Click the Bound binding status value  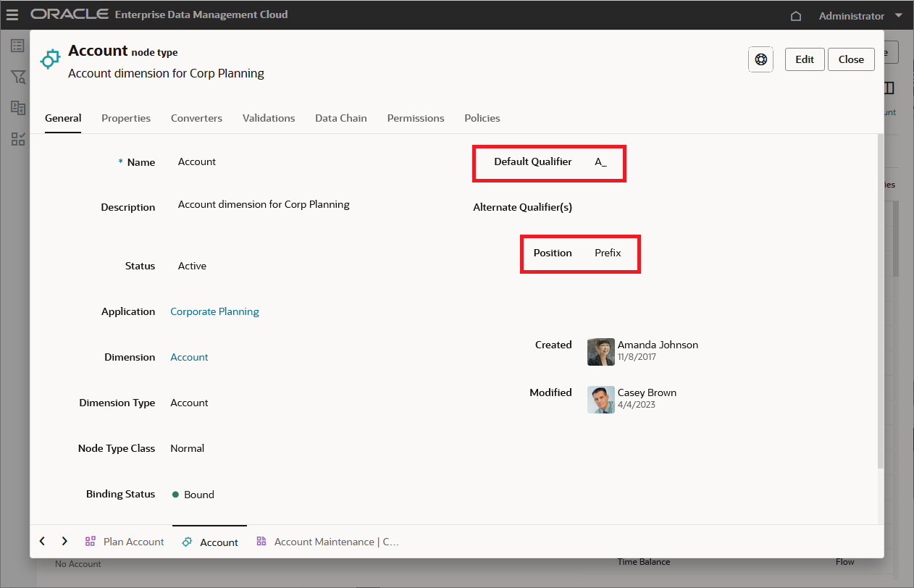coord(199,495)
